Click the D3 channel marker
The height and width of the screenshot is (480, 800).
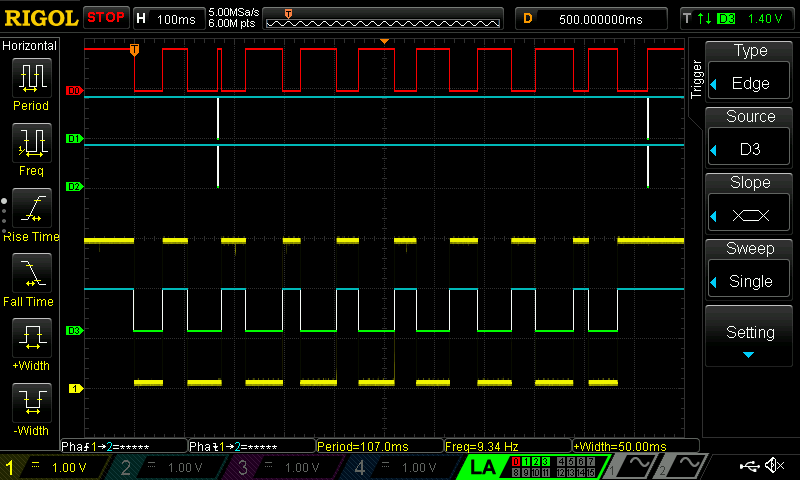click(74, 331)
